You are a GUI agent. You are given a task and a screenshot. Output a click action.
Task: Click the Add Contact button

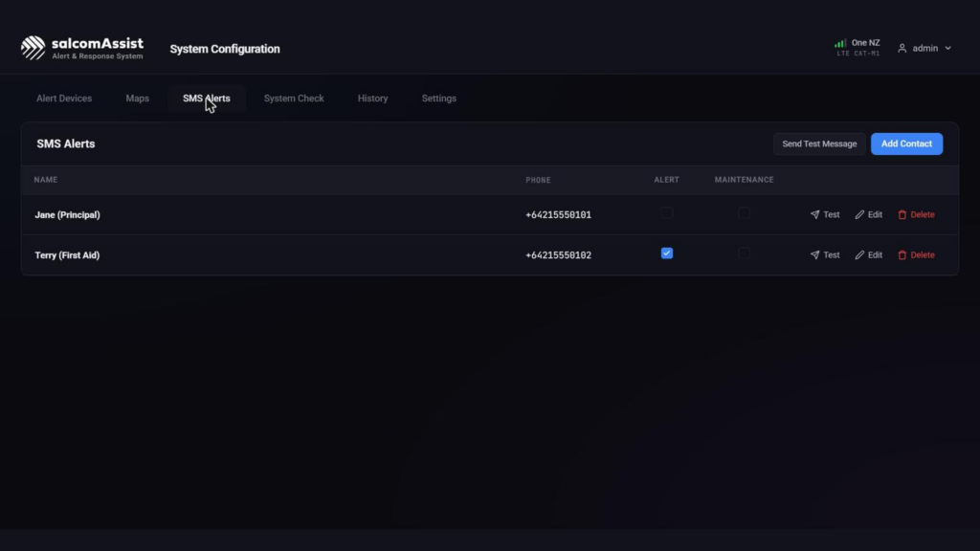click(x=906, y=143)
